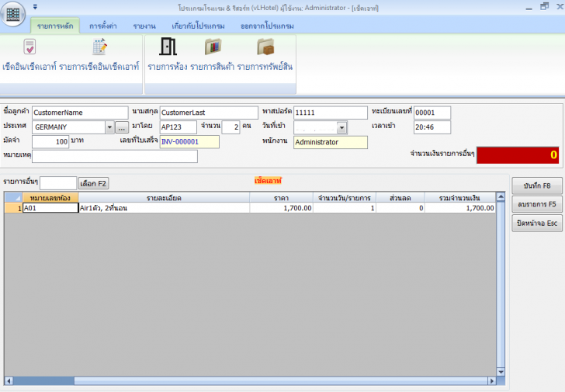The image size is (565, 392).
Task: Click the รวมจำนวนเงิน column header
Action: pyautogui.click(x=459, y=198)
